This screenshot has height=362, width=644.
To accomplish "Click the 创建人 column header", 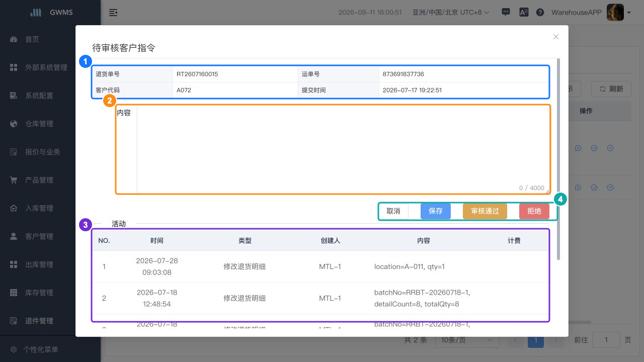I will 330,241.
